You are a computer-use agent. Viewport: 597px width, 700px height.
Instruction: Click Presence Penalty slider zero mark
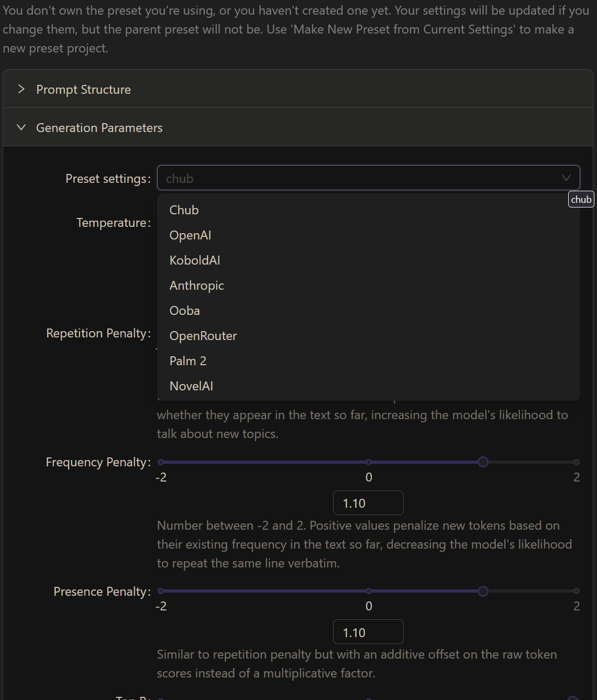(x=369, y=591)
